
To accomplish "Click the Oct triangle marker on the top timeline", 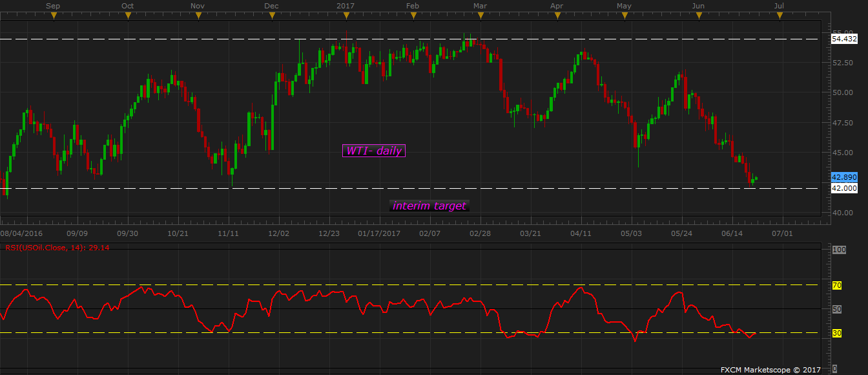I will (x=128, y=16).
